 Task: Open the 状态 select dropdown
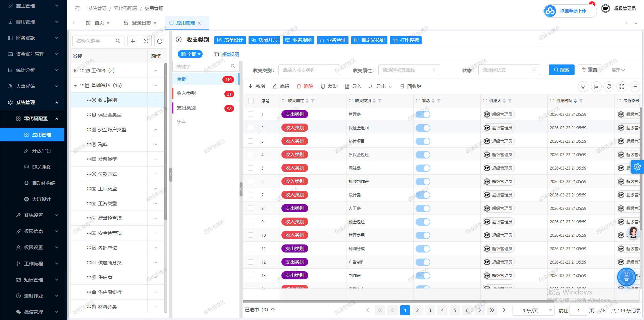(x=509, y=70)
